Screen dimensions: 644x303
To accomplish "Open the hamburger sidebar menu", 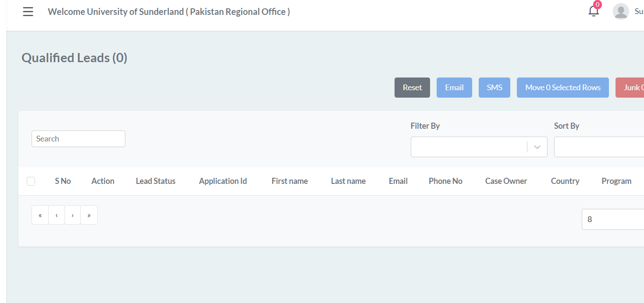I will pyautogui.click(x=28, y=12).
